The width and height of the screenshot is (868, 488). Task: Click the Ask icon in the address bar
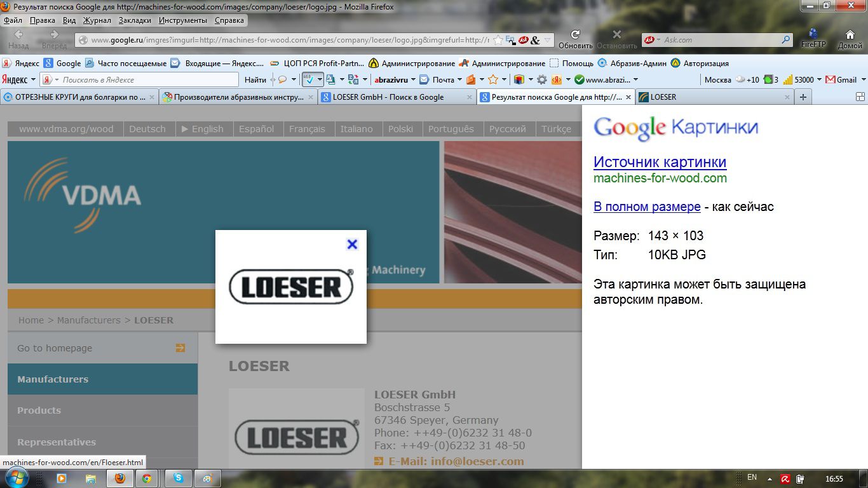(x=524, y=40)
